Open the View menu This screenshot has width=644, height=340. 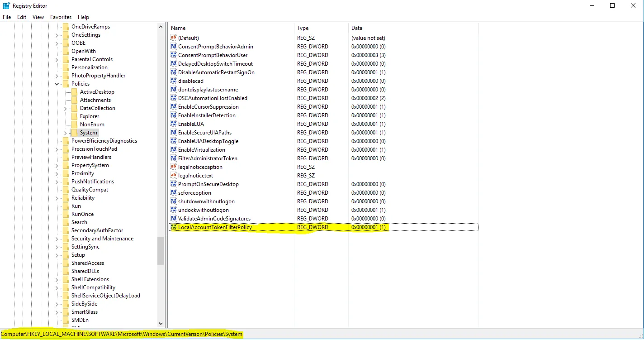[x=38, y=17]
